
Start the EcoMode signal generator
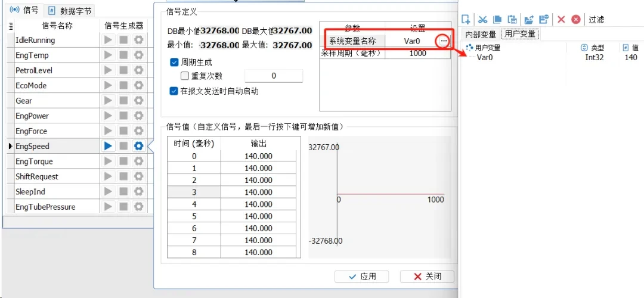coord(108,85)
